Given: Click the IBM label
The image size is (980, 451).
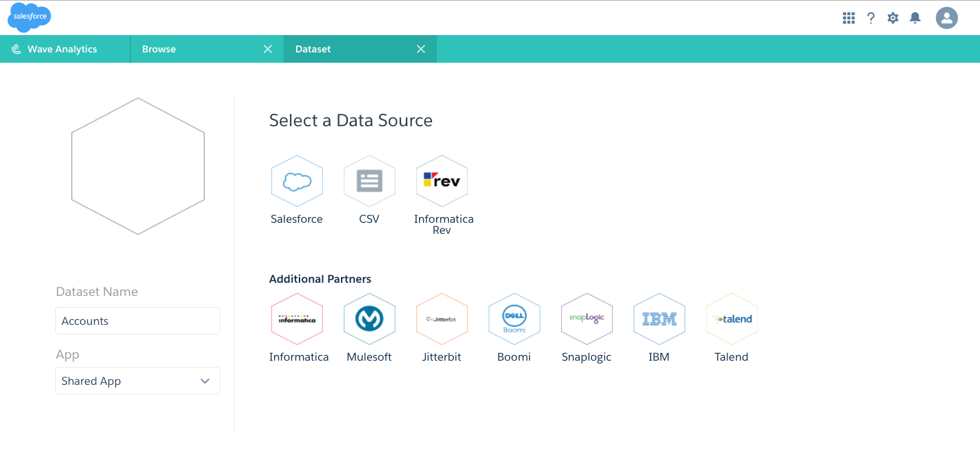Looking at the screenshot, I should pos(659,357).
